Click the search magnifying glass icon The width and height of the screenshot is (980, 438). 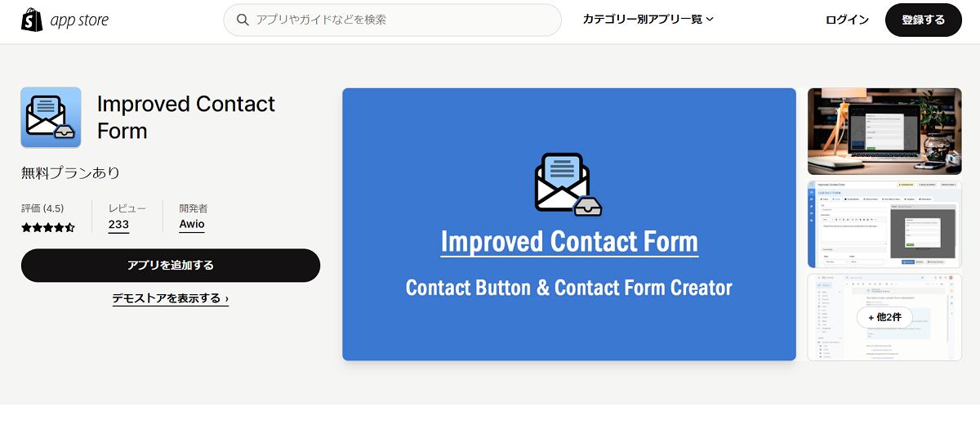pos(242,20)
